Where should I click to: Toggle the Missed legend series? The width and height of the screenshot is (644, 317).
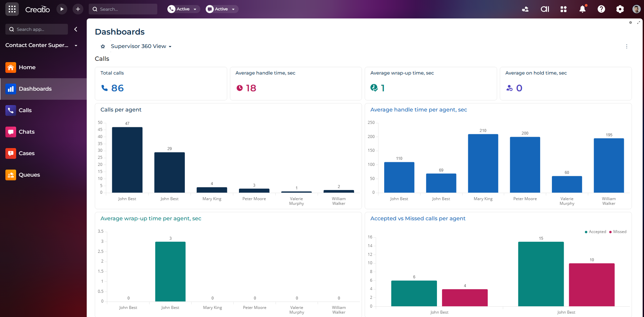(x=618, y=232)
